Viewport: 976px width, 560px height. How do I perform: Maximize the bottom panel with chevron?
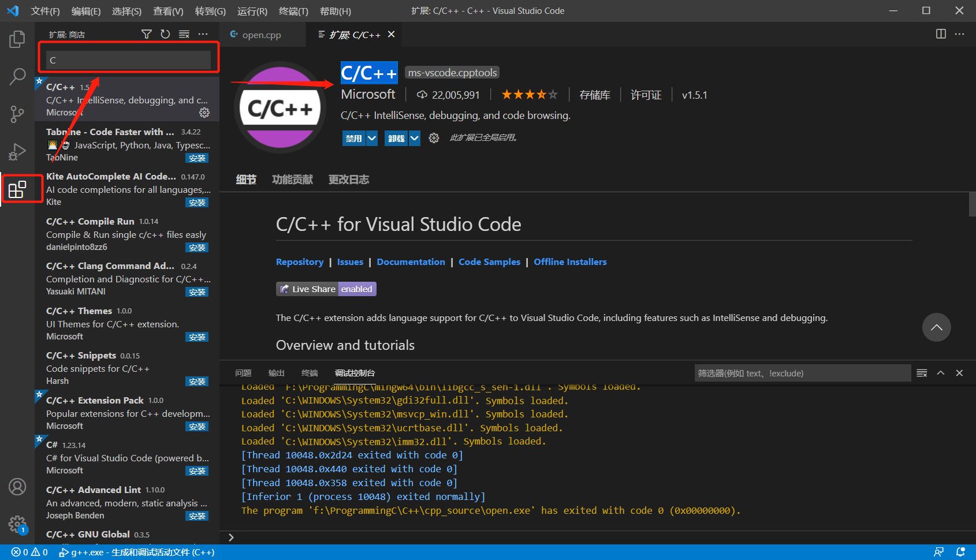[x=941, y=373]
